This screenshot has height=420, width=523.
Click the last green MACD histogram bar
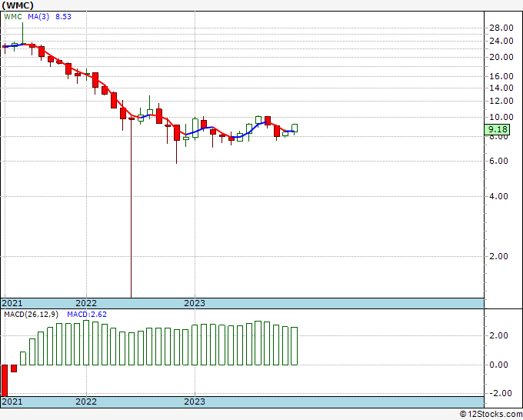(294, 346)
